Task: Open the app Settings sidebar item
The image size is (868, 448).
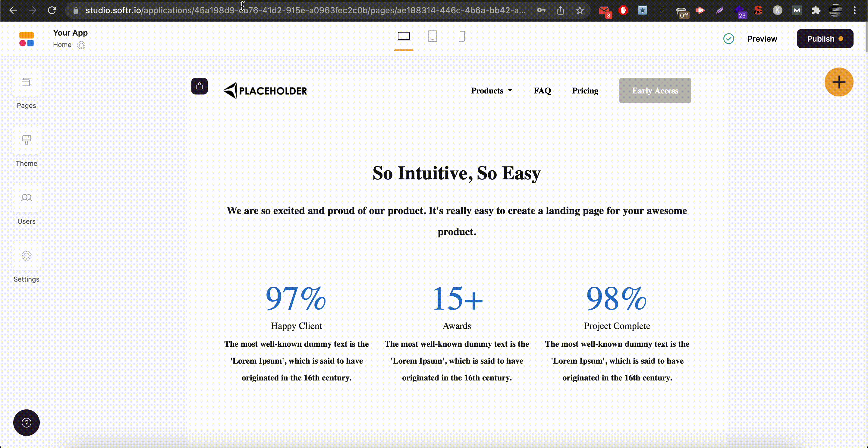Action: click(x=26, y=256)
